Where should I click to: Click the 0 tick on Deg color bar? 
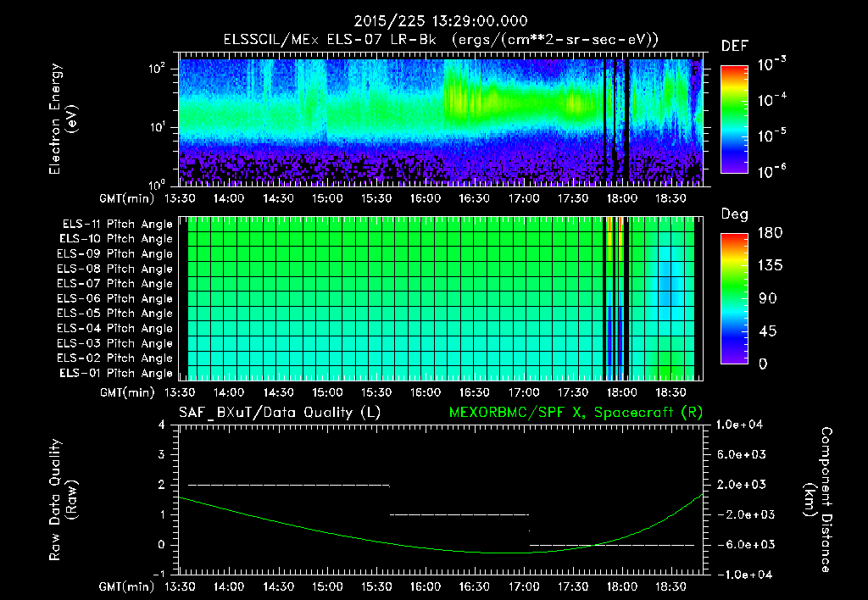pos(763,364)
